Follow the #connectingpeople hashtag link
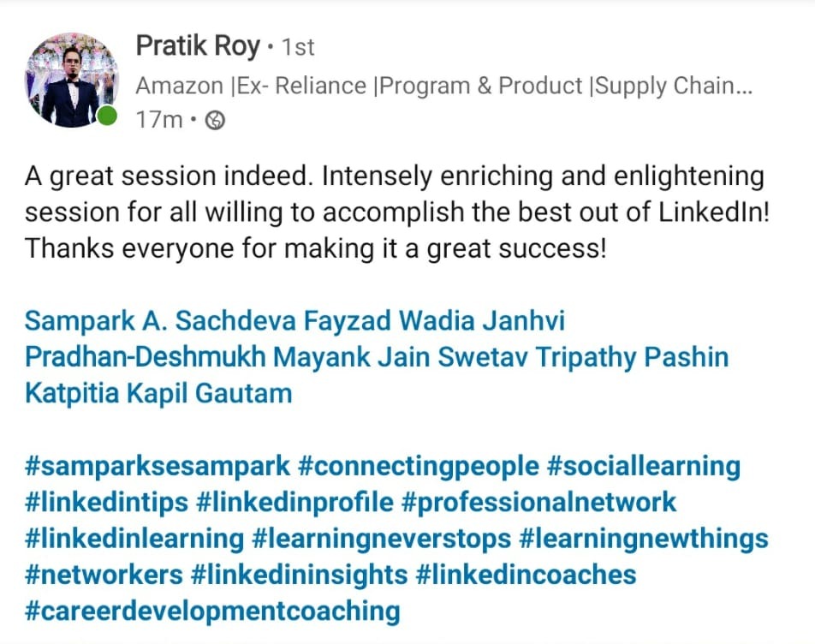Screen dimensions: 815x644 click(x=418, y=467)
